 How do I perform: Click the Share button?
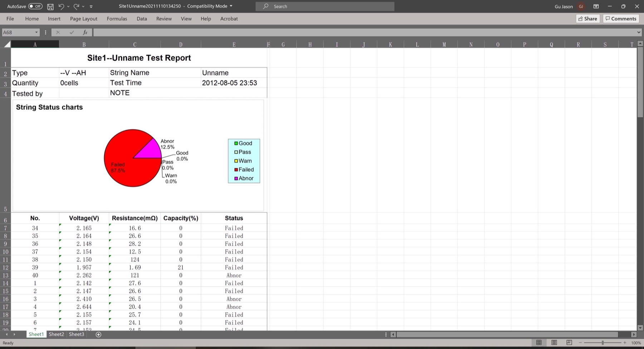pos(587,19)
